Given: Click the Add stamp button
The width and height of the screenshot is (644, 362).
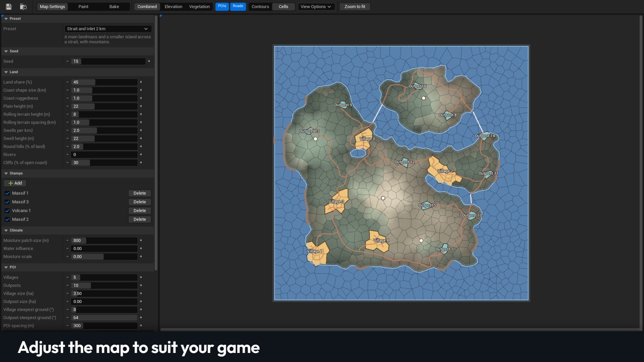Looking at the screenshot, I should click(x=15, y=183).
